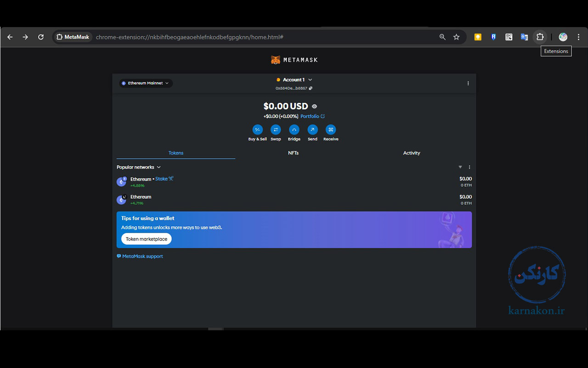Click the $0.00 USD balance text
This screenshot has height=368, width=588.
(x=286, y=107)
